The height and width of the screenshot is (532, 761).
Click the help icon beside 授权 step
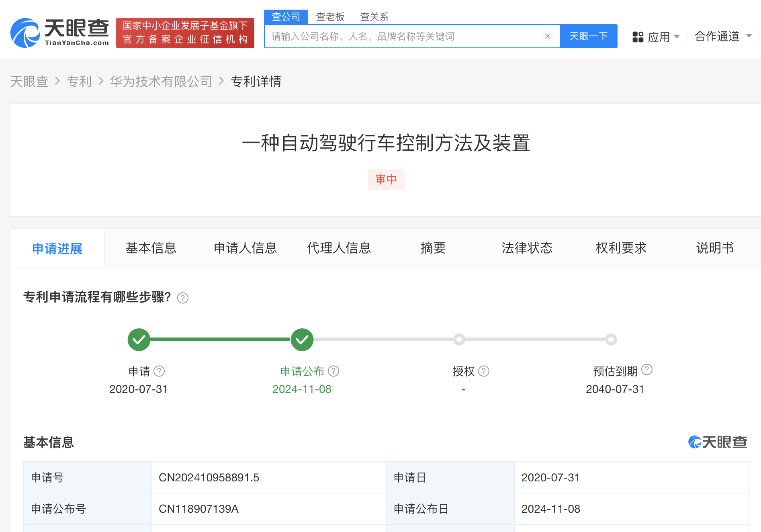(484, 371)
